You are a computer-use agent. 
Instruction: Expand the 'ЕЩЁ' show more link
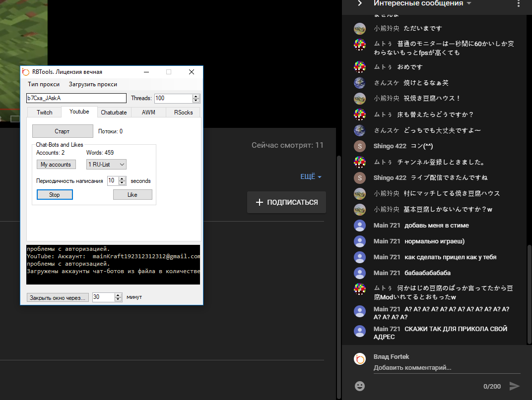(x=311, y=177)
